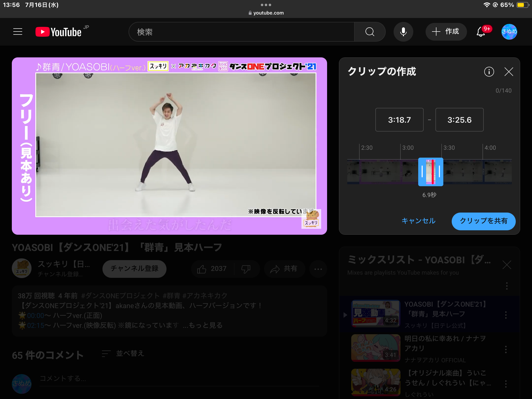This screenshot has width=532, height=399.
Task: Start voice search with microphone
Action: [403, 32]
